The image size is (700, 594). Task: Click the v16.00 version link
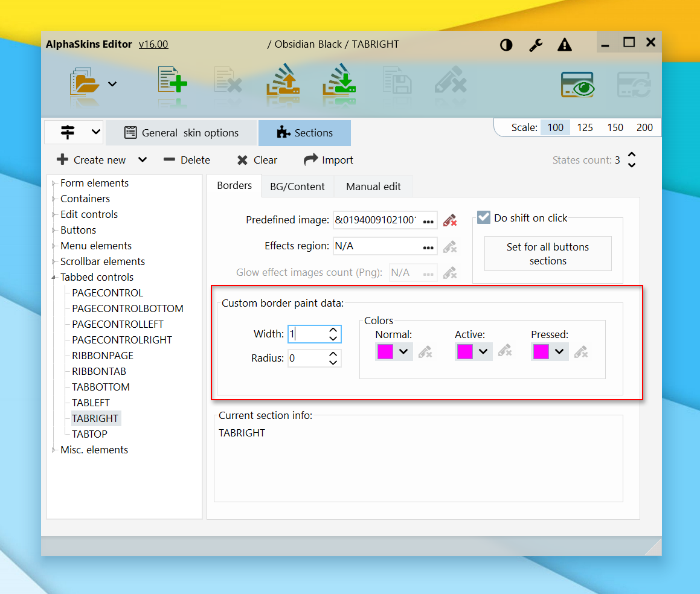pyautogui.click(x=153, y=44)
